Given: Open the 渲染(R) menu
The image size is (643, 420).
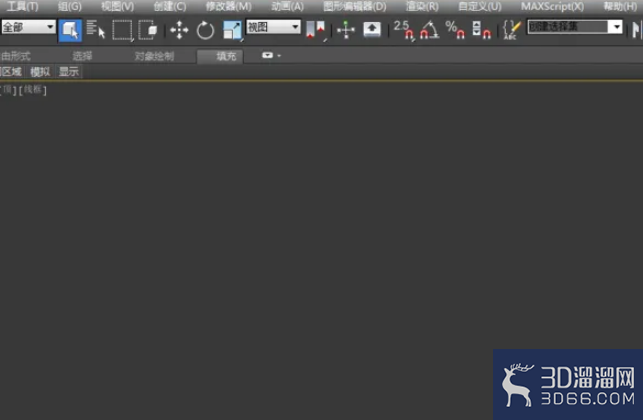Looking at the screenshot, I should pyautogui.click(x=422, y=7).
